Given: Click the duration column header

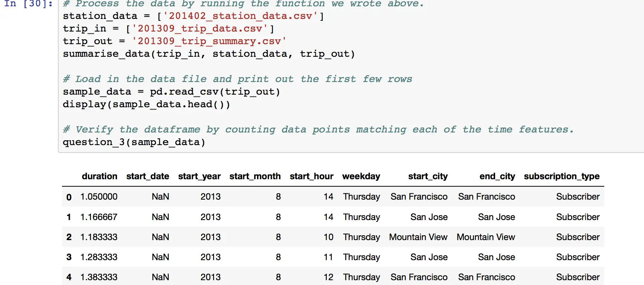Looking at the screenshot, I should 100,176.
